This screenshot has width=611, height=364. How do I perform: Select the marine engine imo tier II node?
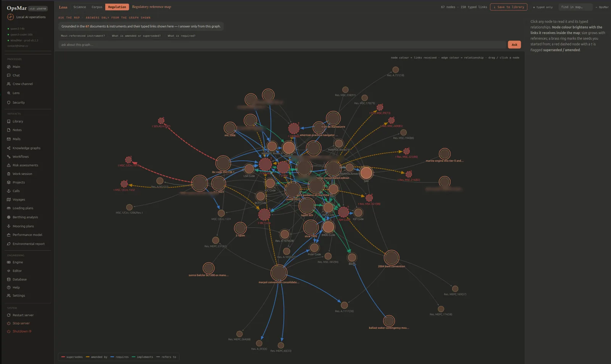tap(445, 154)
